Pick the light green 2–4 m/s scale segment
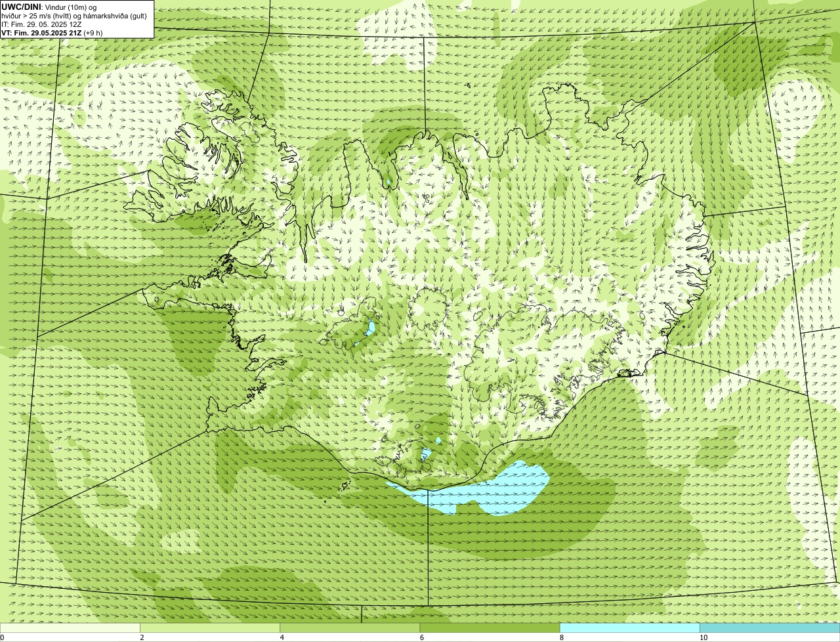This screenshot has height=642, width=840. click(x=210, y=628)
